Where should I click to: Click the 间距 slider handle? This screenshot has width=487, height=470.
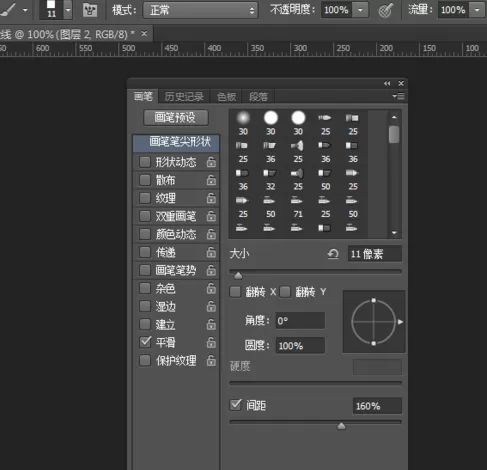341,426
